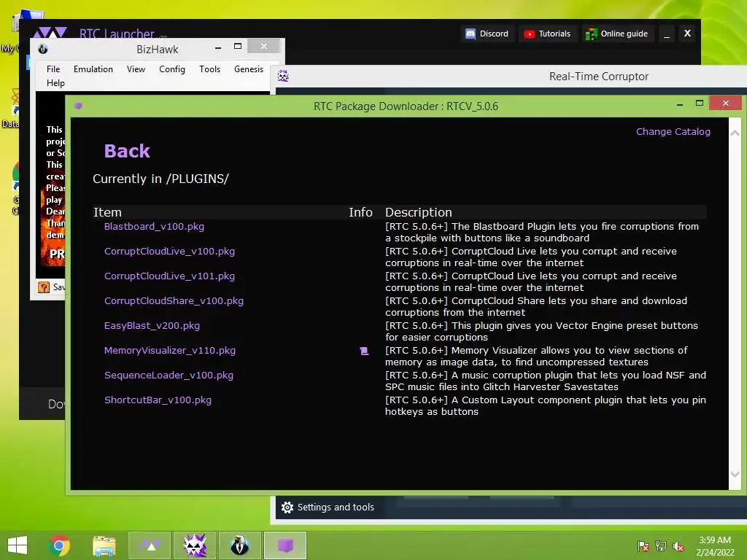
Task: Click the Back link in Package Downloader
Action: (x=127, y=151)
